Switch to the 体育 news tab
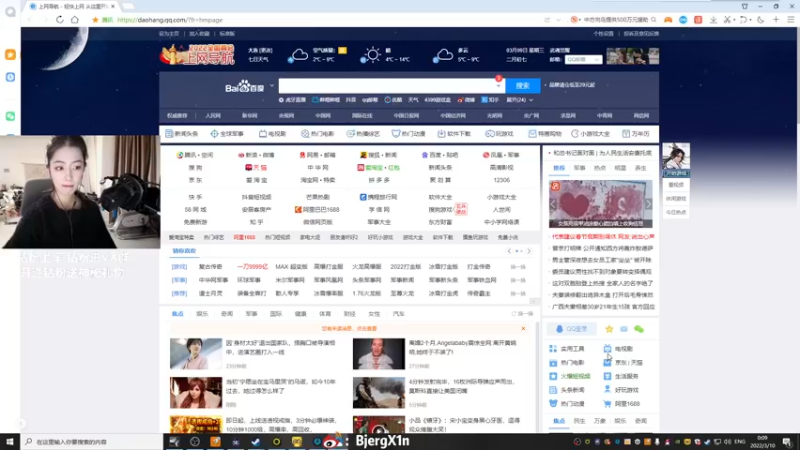The image size is (800, 450). (325, 314)
